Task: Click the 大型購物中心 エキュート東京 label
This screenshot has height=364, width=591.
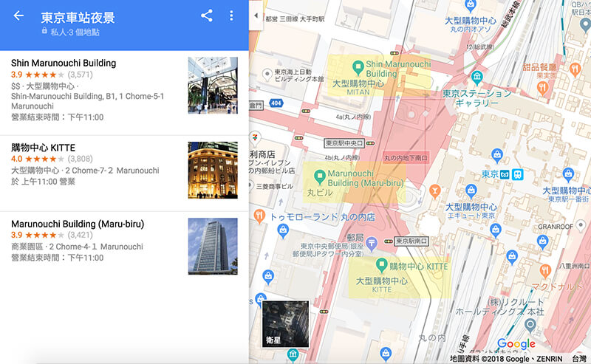Action: (x=471, y=211)
